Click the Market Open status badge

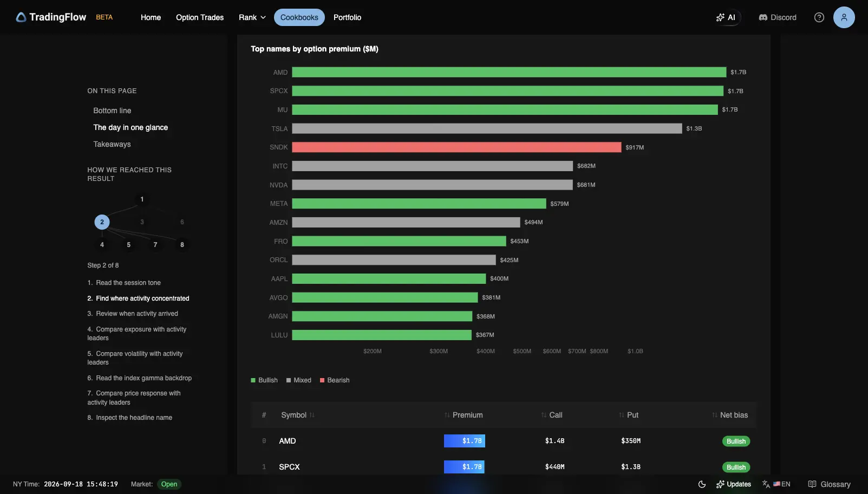click(169, 484)
